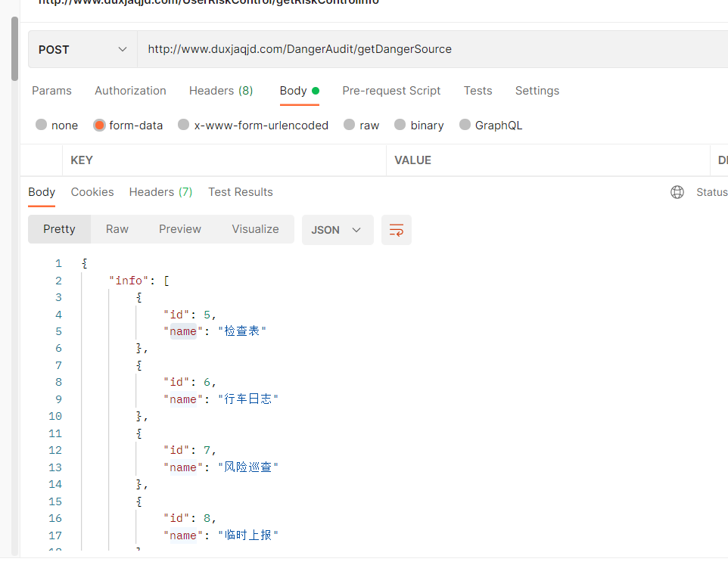728x568 pixels.
Task: Show the Visualize response view
Action: [255, 229]
